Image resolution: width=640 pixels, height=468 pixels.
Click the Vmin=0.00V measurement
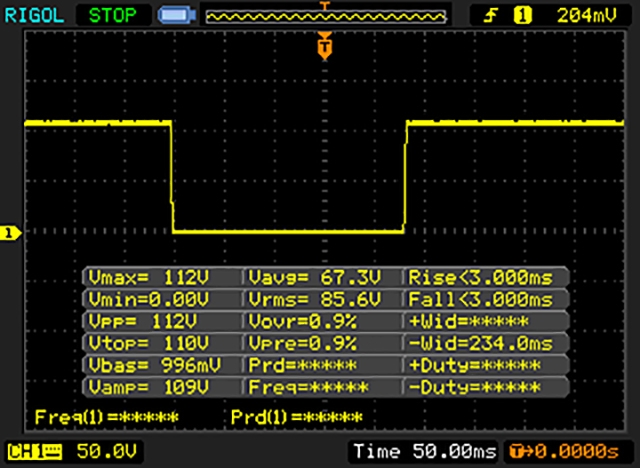pos(149,299)
